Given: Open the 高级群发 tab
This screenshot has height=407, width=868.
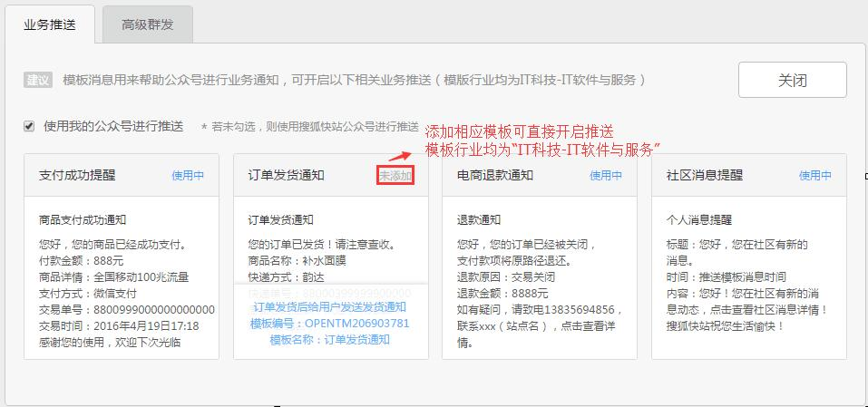Looking at the screenshot, I should [147, 24].
